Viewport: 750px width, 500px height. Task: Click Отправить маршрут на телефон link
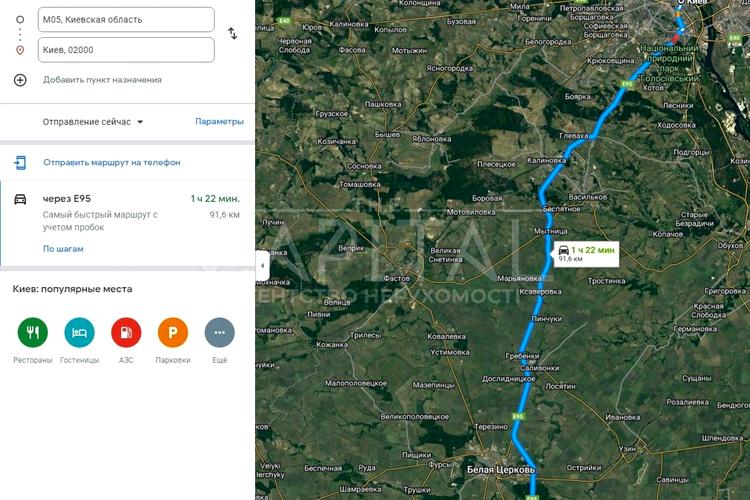(x=112, y=163)
